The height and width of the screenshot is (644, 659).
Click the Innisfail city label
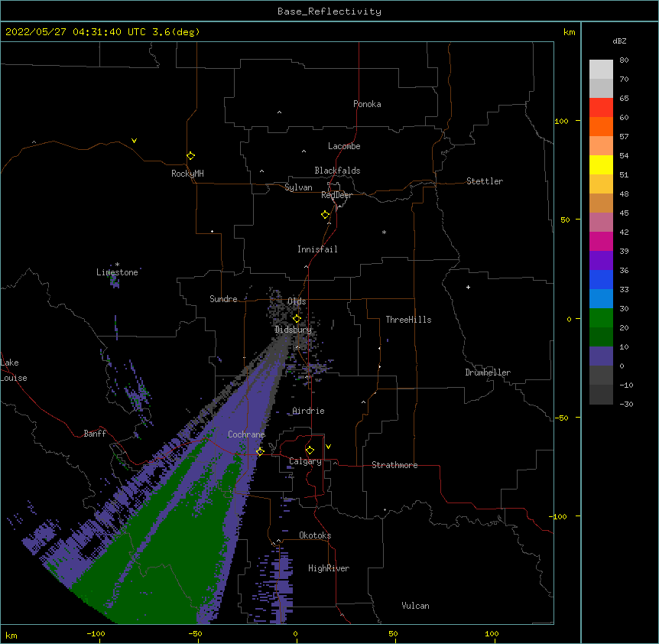[x=317, y=249]
